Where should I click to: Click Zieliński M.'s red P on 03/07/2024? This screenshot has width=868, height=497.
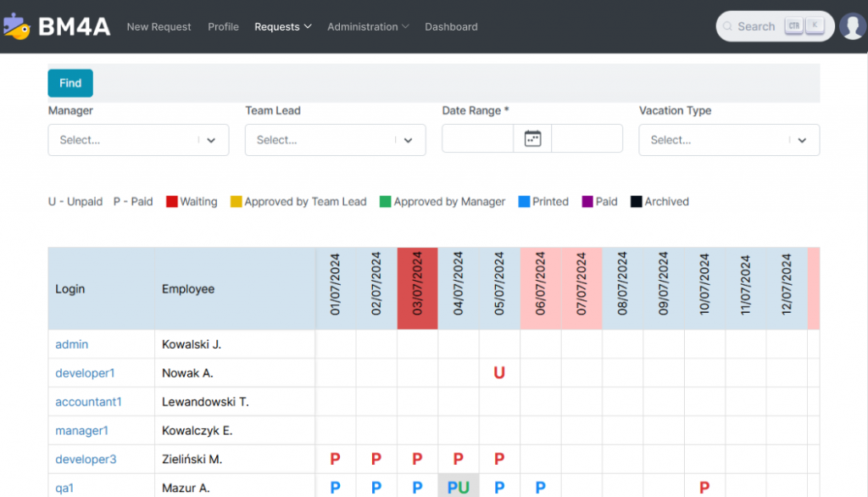[x=417, y=460]
